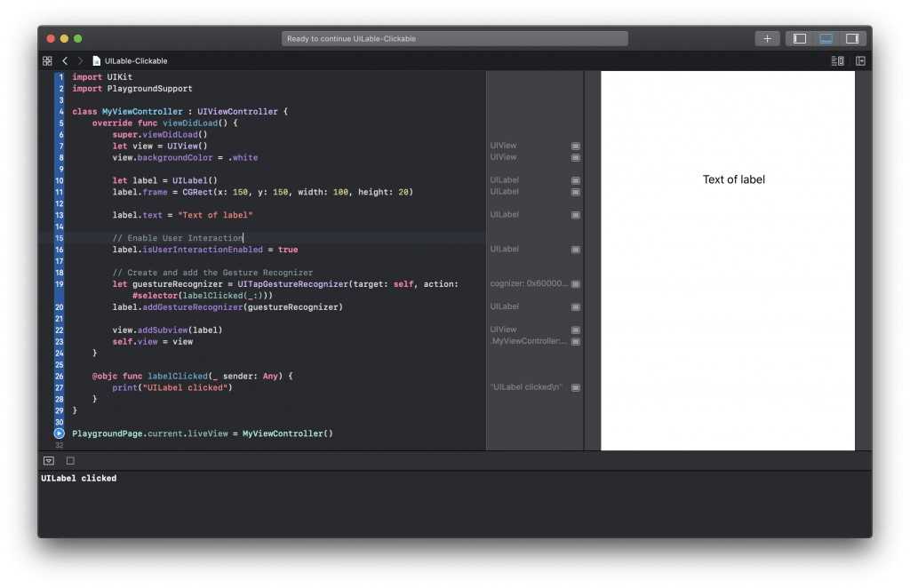Open the debug console filter icon

click(48, 460)
